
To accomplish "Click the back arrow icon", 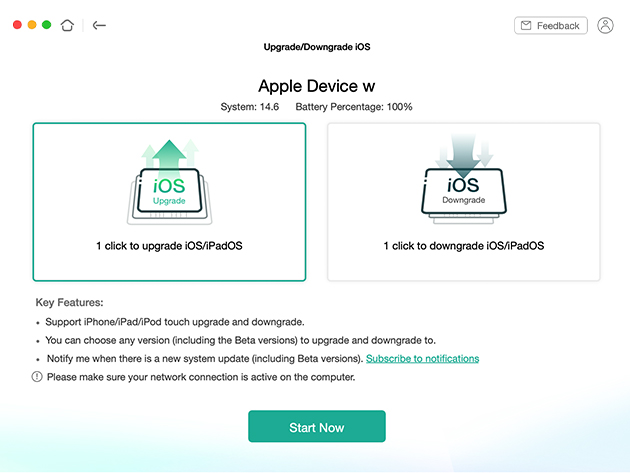I will click(99, 25).
